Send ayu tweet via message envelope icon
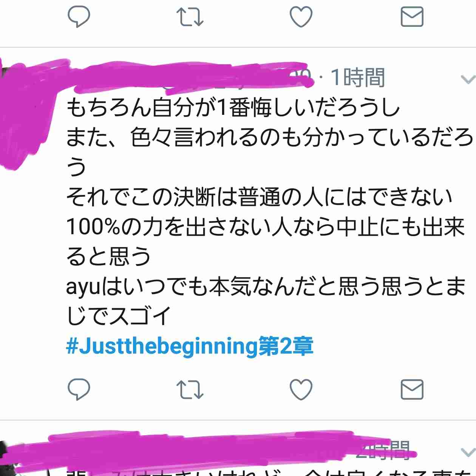Screen dimensions: 476x476 pyautogui.click(x=412, y=389)
